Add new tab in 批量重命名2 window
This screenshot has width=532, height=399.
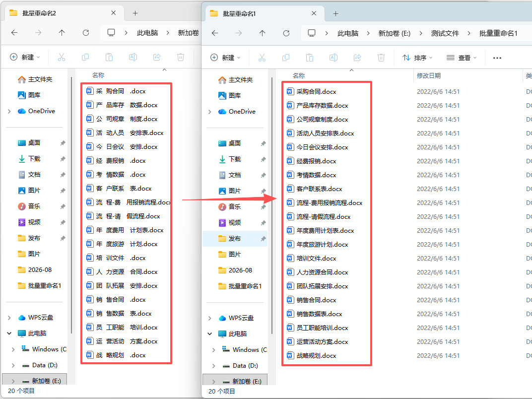click(x=135, y=13)
